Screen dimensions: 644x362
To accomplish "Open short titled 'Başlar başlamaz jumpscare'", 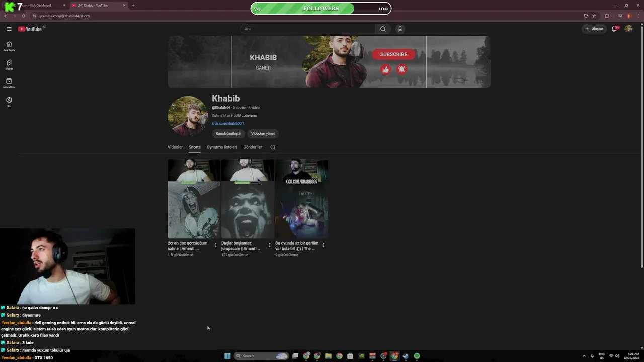I will click(241, 246).
